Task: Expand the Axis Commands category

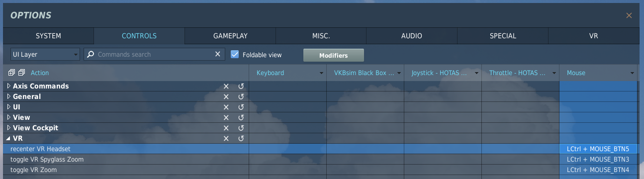Action: pos(8,86)
